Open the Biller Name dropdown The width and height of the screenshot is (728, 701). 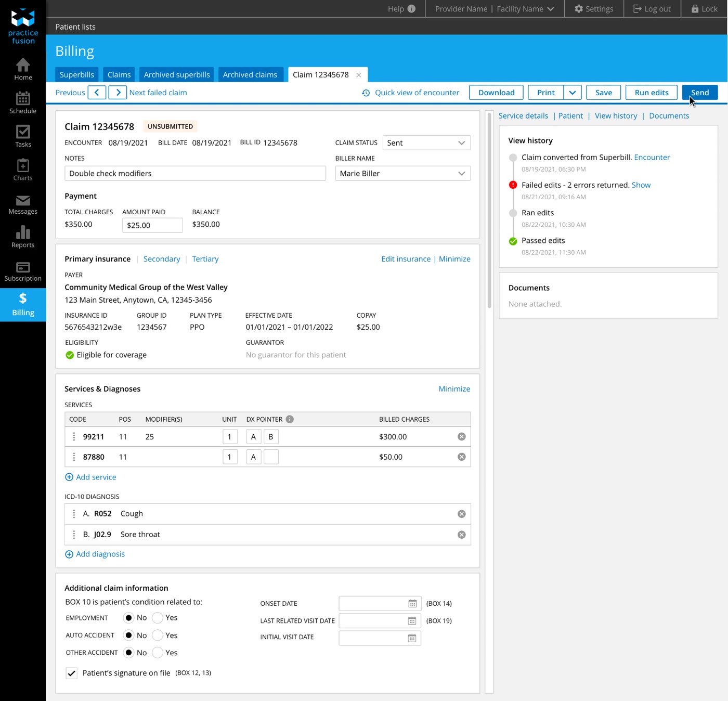coord(403,173)
